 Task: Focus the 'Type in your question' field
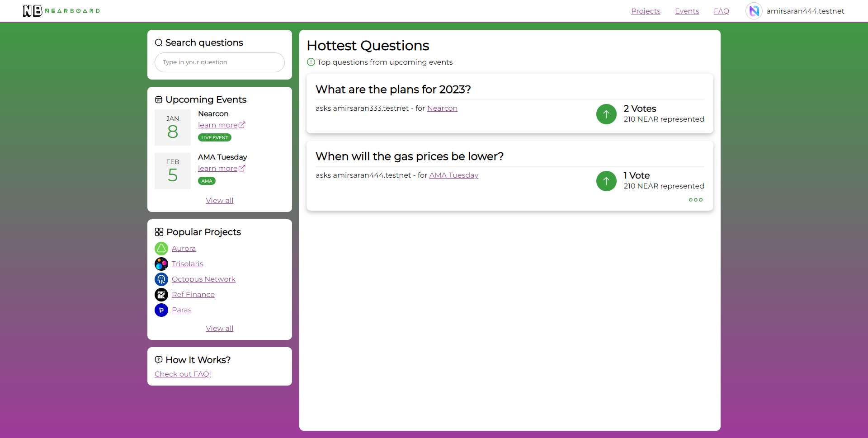220,62
